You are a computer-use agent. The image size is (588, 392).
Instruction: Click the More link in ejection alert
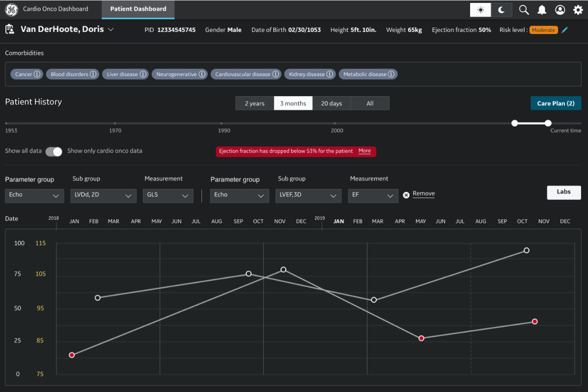(x=364, y=151)
